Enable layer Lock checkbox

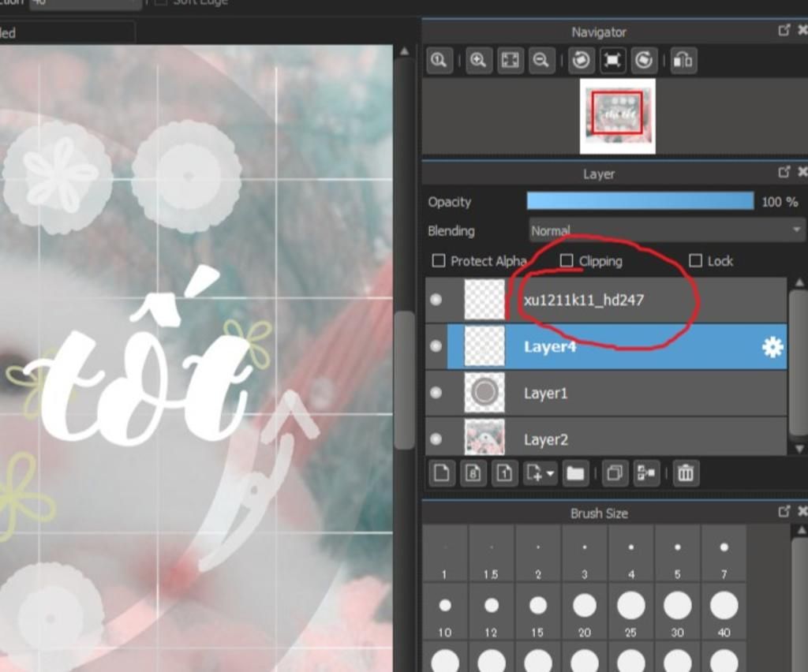click(695, 260)
